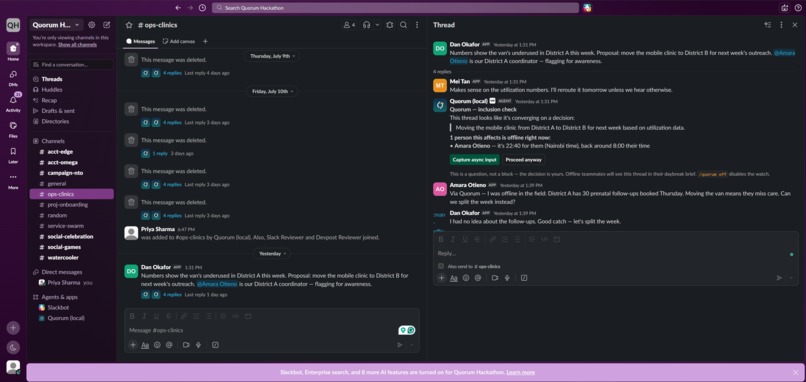Toggle strikethrough in channel composer
806x382 pixels.
tap(169, 316)
